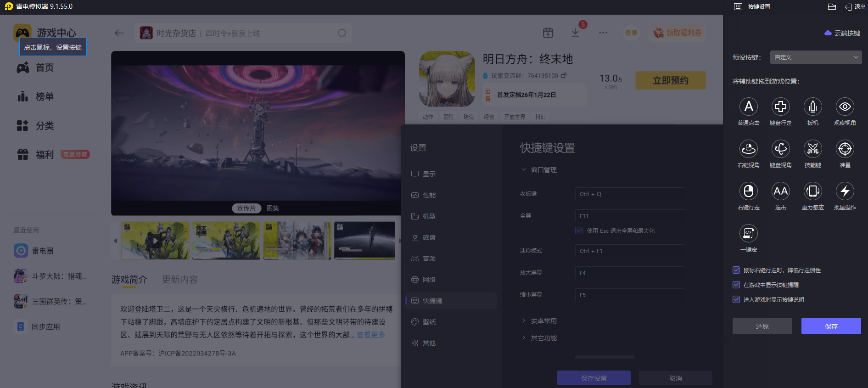This screenshot has height=388, width=868.
Task: Open 雷电圈 from recently used
Action: tap(34, 251)
